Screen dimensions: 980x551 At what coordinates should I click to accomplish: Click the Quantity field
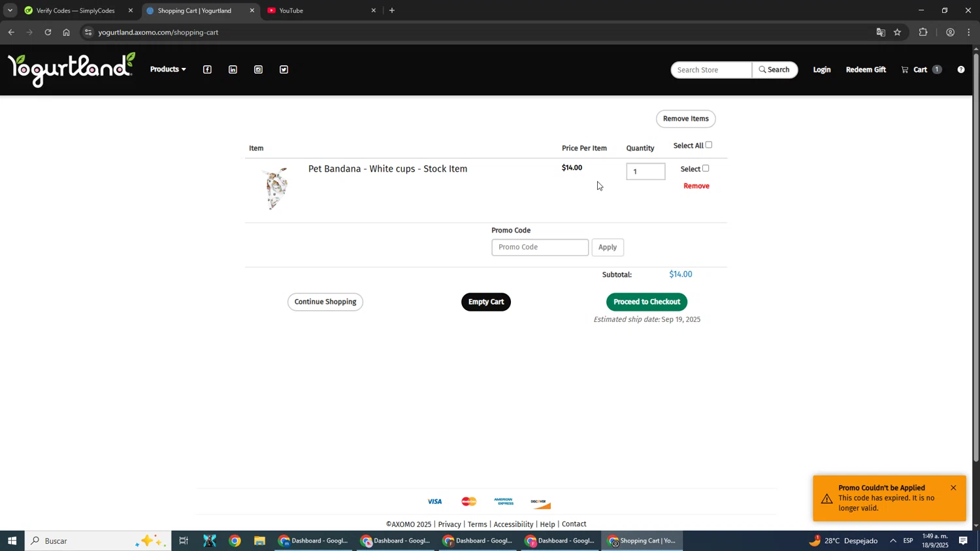645,172
